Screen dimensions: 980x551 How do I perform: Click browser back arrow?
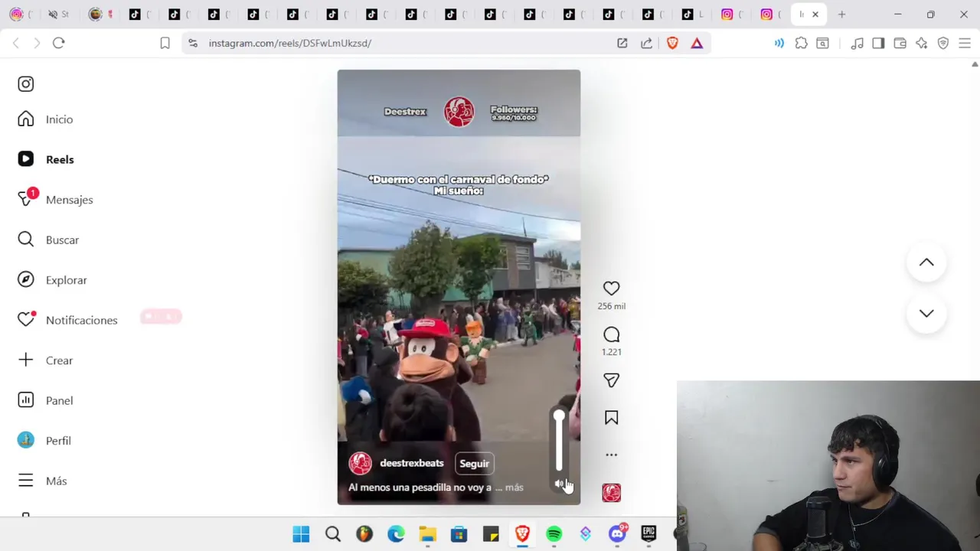(x=16, y=44)
